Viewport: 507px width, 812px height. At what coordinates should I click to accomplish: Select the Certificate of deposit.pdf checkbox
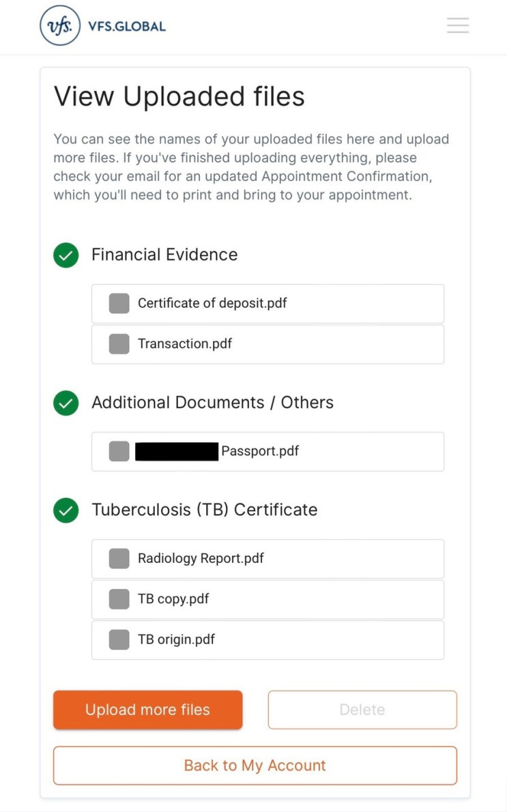(x=119, y=304)
